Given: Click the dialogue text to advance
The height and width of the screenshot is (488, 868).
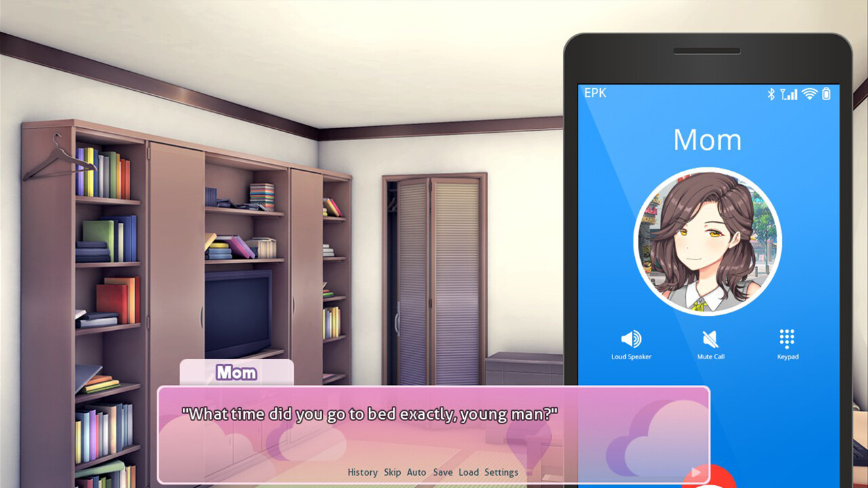Looking at the screenshot, I should tap(370, 414).
